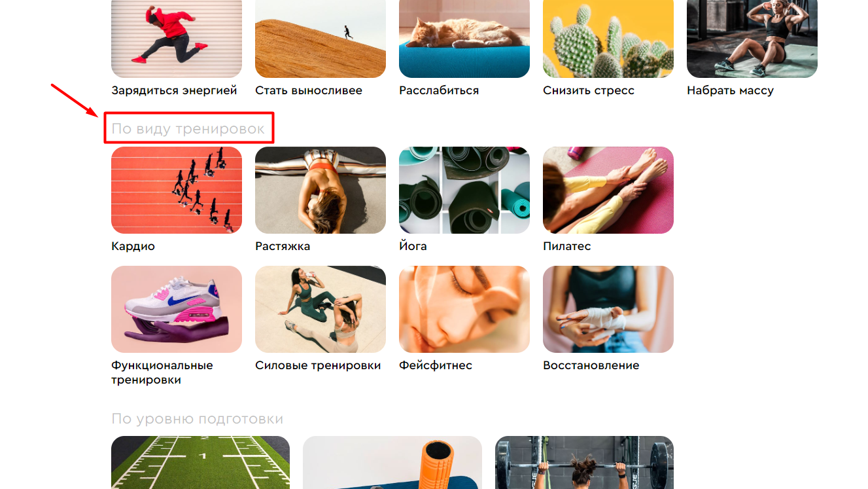This screenshot has width=868, height=489.
Task: Select the Растяжка stretching image
Action: [321, 190]
